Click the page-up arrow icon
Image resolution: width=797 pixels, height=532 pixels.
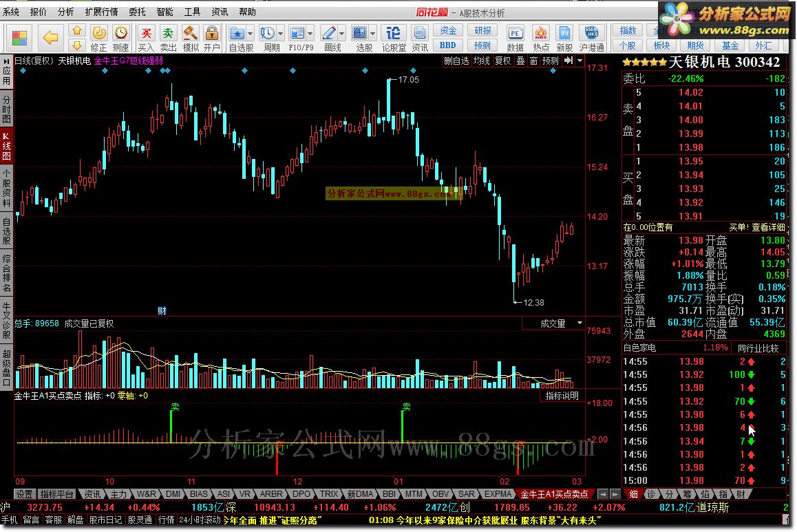[x=77, y=31]
